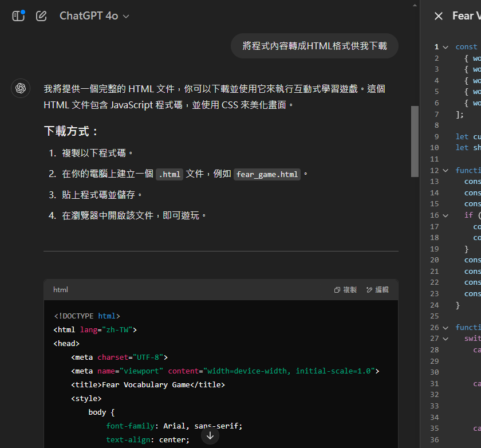The height and width of the screenshot is (448, 481).
Task: Start a new chat via compose icon
Action: pos(41,16)
